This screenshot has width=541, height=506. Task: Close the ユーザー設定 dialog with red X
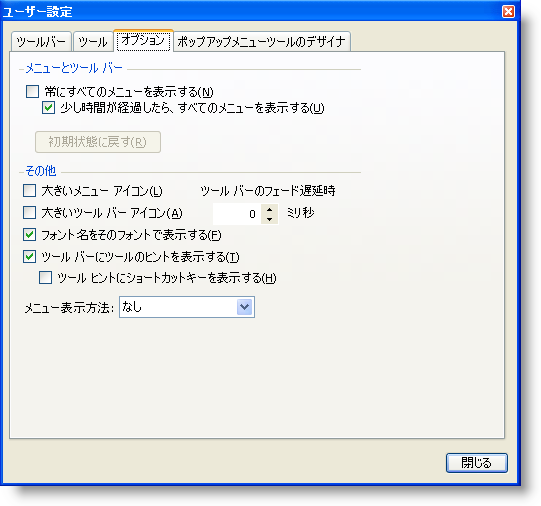tap(508, 11)
